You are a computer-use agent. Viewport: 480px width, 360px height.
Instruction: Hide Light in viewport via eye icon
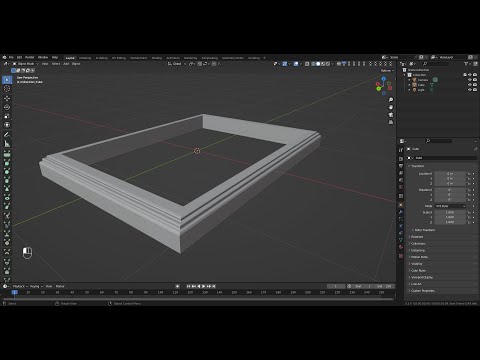pos(470,90)
